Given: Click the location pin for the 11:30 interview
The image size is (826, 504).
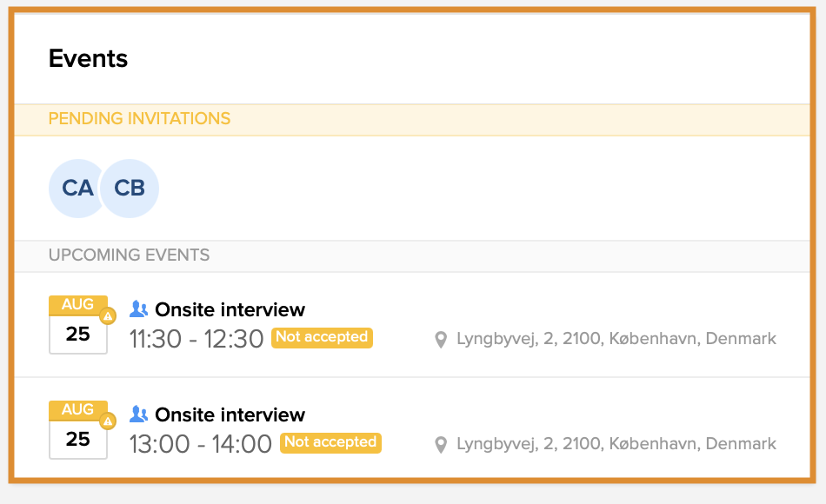Looking at the screenshot, I should click(x=441, y=339).
